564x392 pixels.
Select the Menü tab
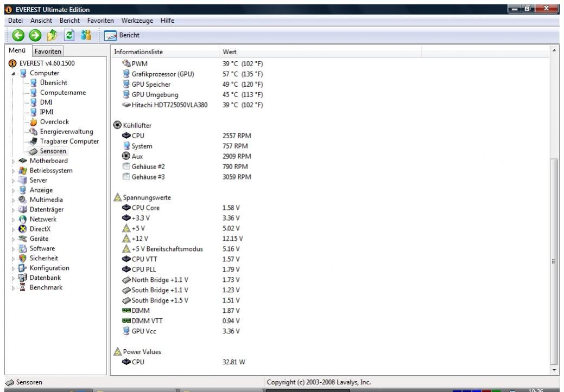pos(17,50)
